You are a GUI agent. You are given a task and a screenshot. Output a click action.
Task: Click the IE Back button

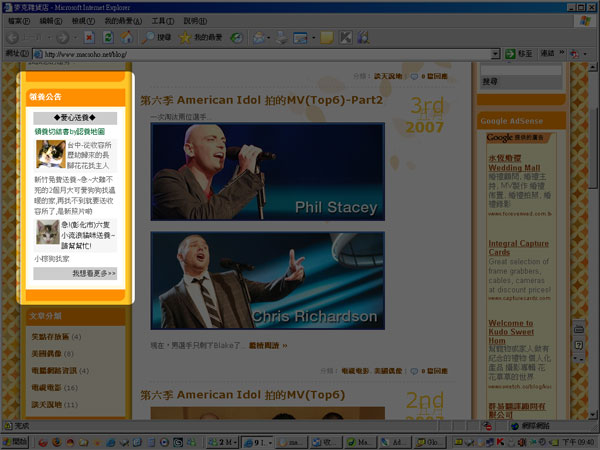[x=25, y=37]
